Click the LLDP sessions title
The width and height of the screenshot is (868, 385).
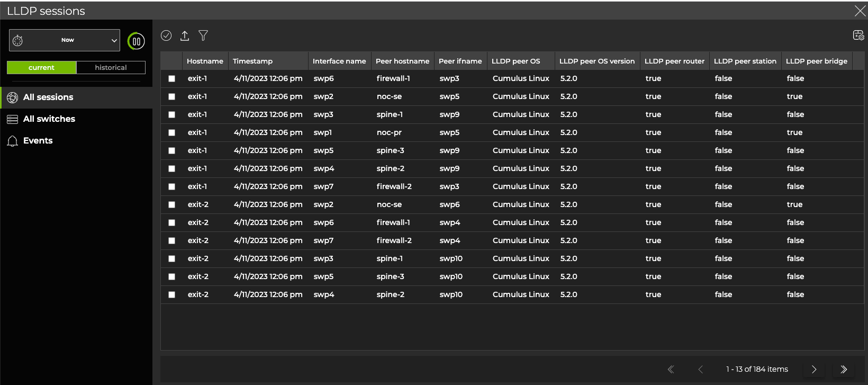click(x=46, y=11)
